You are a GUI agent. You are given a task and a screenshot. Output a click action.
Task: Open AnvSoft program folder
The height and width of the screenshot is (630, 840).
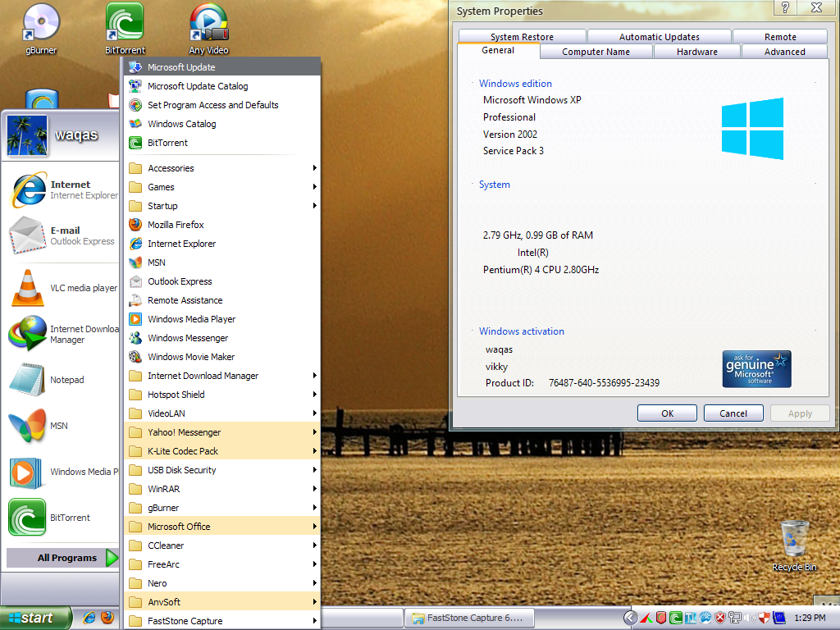coord(222,602)
